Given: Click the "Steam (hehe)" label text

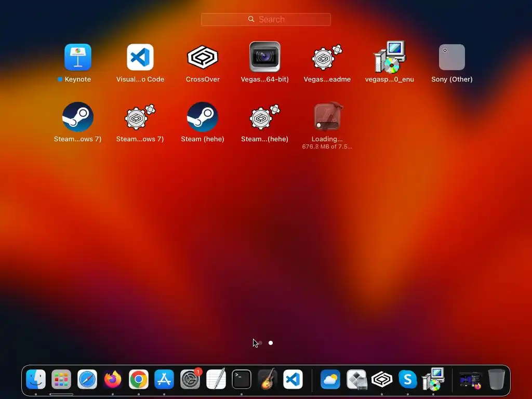Looking at the screenshot, I should [203, 139].
